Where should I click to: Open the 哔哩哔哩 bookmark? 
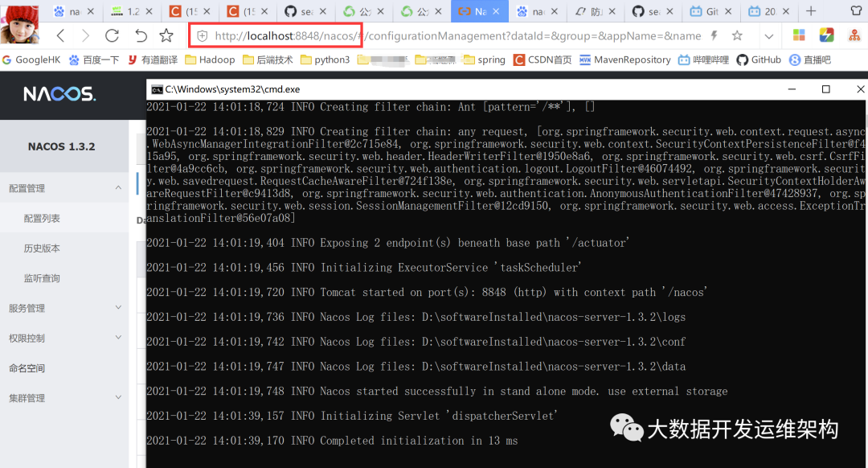[703, 60]
